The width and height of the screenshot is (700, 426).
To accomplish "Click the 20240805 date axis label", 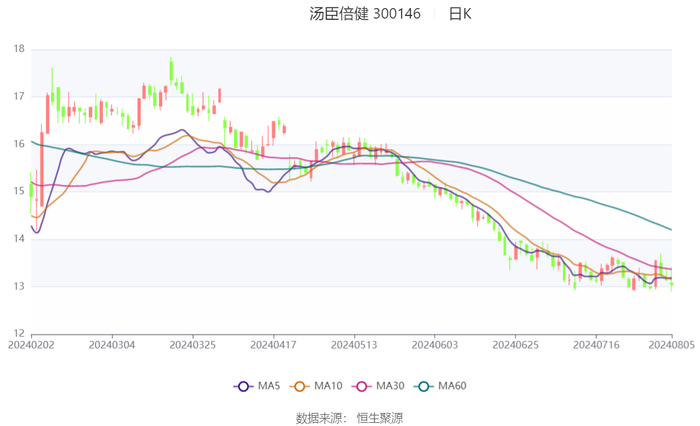I will pyautogui.click(x=671, y=345).
